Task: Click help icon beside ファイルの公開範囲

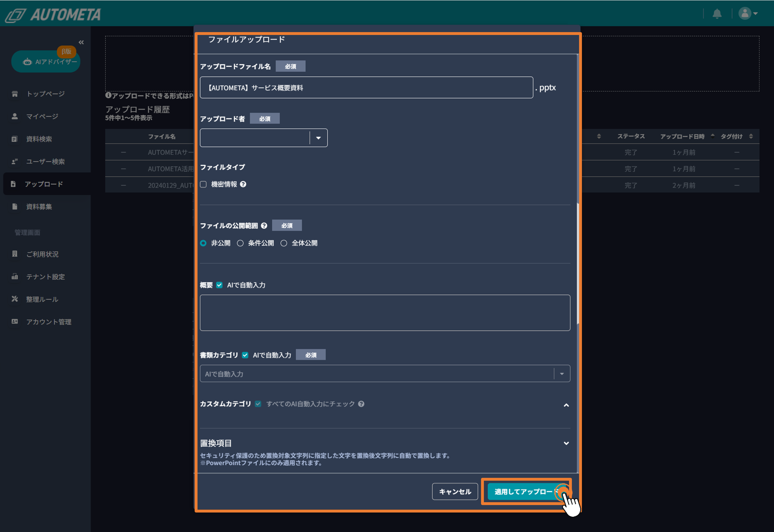Action: (264, 226)
